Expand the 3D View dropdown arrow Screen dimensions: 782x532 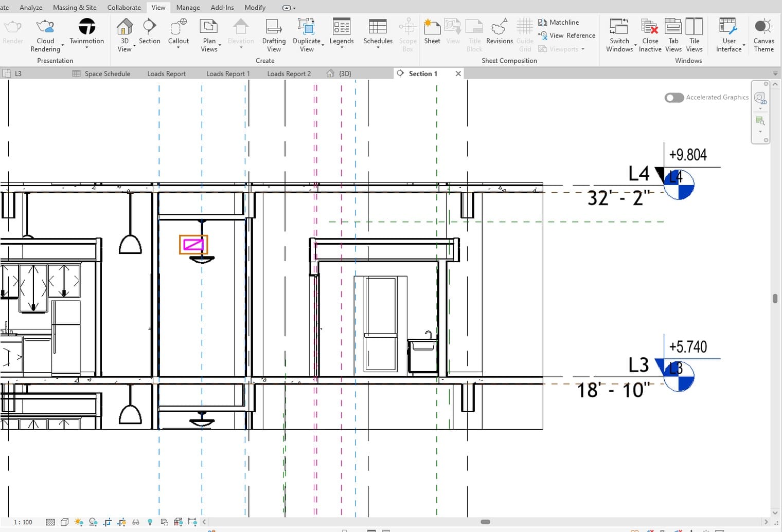click(x=134, y=46)
